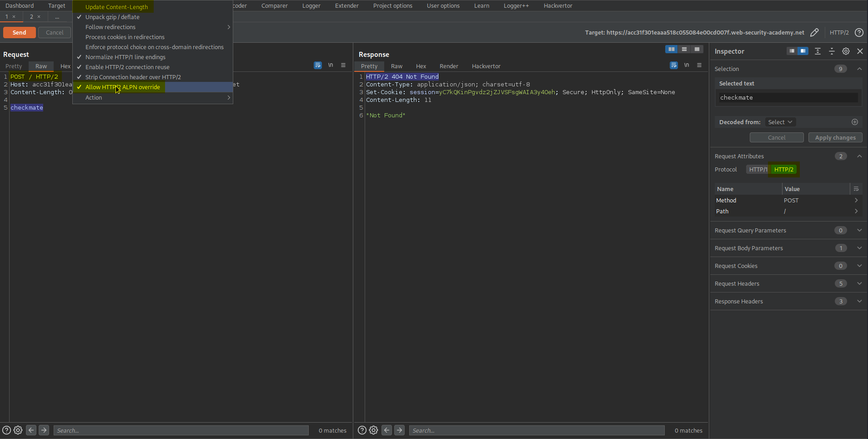Expand Request Query Parameters section
Viewport: 868px width, 439px height.
[x=859, y=230]
